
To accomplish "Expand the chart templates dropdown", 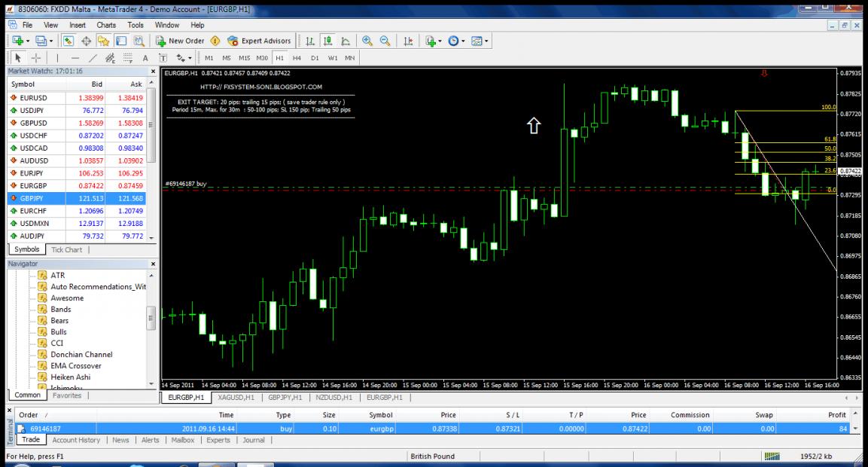I will [x=487, y=41].
